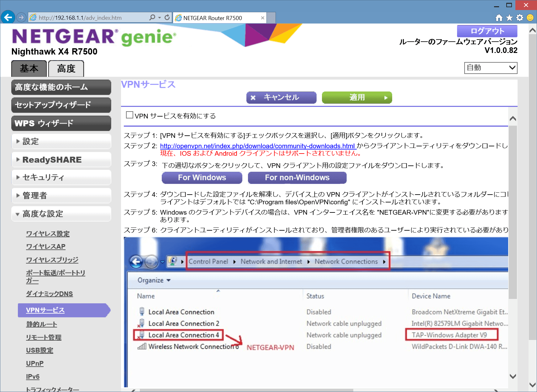Image resolution: width=537 pixels, height=392 pixels.
Task: Close the NETGEAR Router R7500 tab
Action: [263, 18]
